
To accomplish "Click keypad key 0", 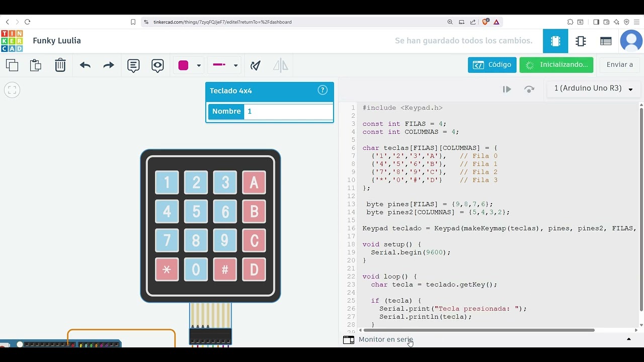I will point(196,270).
